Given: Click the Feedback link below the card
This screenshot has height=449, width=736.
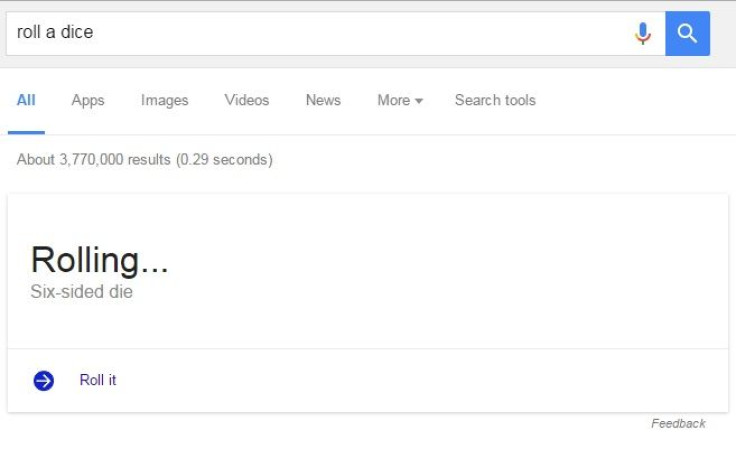Looking at the screenshot, I should 678,424.
